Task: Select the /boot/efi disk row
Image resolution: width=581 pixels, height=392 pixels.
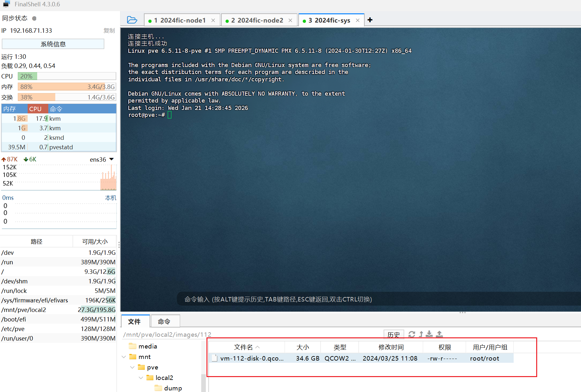Action: pyautogui.click(x=58, y=319)
